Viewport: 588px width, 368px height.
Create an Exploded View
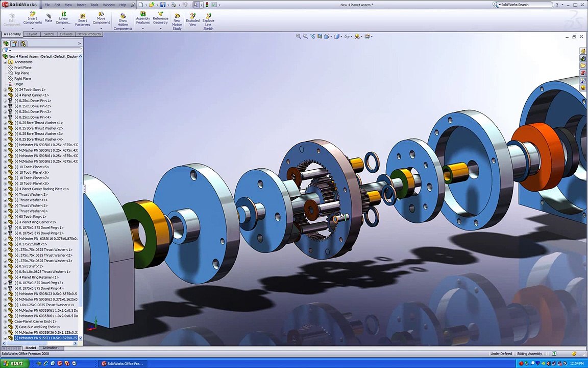(192, 20)
